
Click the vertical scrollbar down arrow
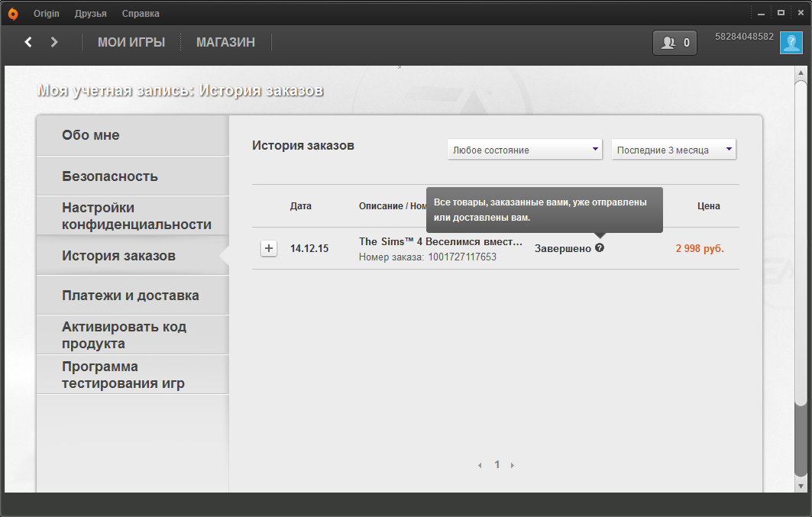pyautogui.click(x=801, y=485)
